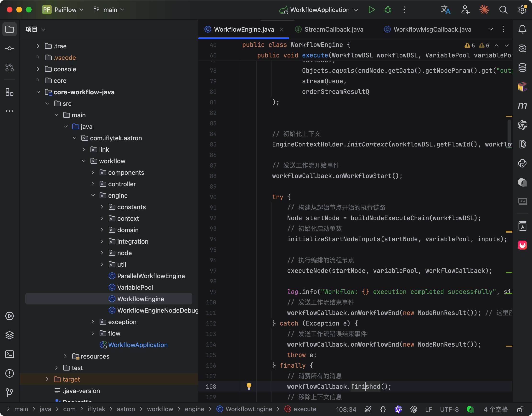Open the Database tool window on the right
The height and width of the screenshot is (416, 532).
click(522, 67)
